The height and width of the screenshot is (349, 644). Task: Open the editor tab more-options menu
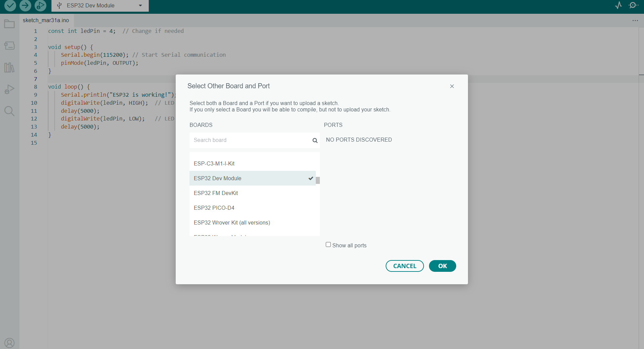635,20
